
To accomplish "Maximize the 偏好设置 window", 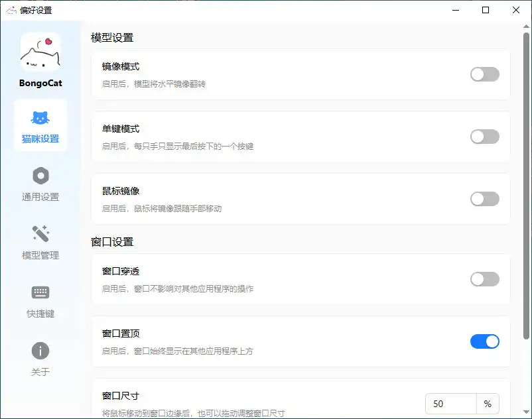I will [x=486, y=10].
